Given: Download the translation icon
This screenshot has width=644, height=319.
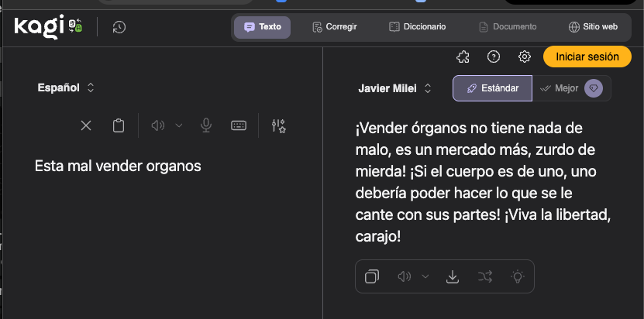Looking at the screenshot, I should click(453, 277).
